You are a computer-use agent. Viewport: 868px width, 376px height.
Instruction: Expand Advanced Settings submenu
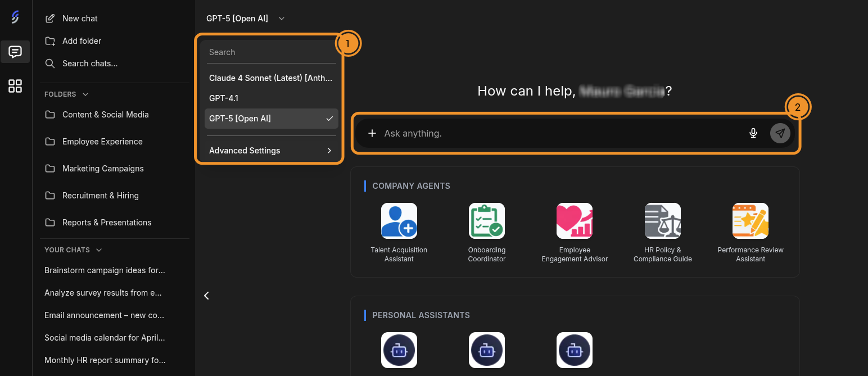coord(270,151)
